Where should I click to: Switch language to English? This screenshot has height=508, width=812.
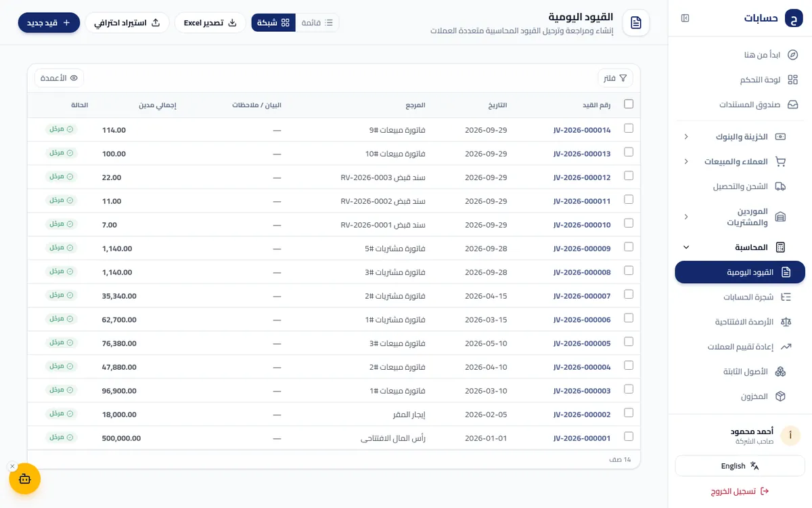point(740,466)
